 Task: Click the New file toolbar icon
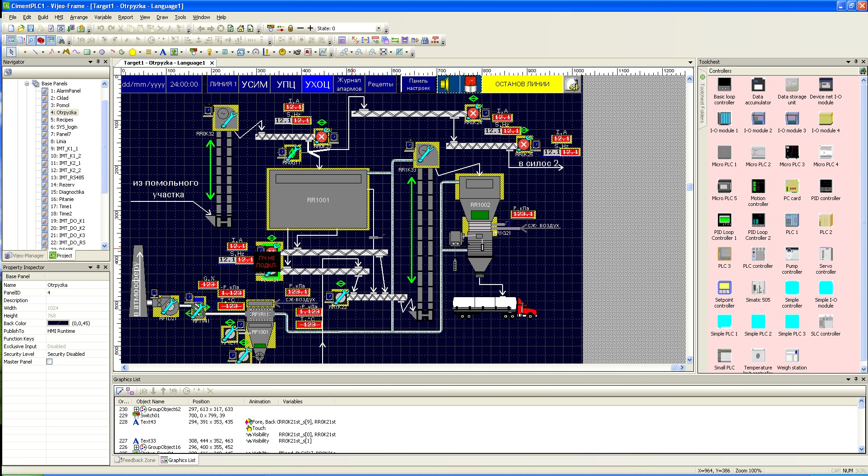pyautogui.click(x=11, y=28)
